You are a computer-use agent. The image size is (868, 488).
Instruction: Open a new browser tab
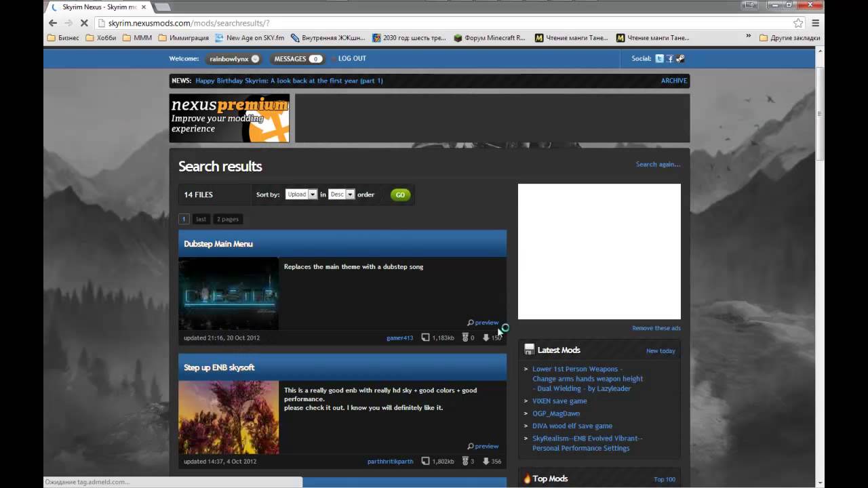[x=162, y=7]
